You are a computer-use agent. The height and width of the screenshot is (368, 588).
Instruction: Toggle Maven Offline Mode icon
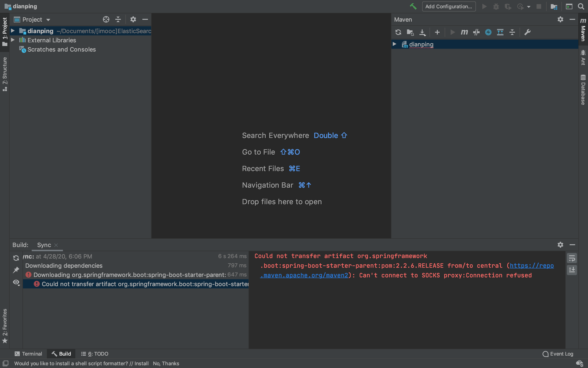[488, 32]
